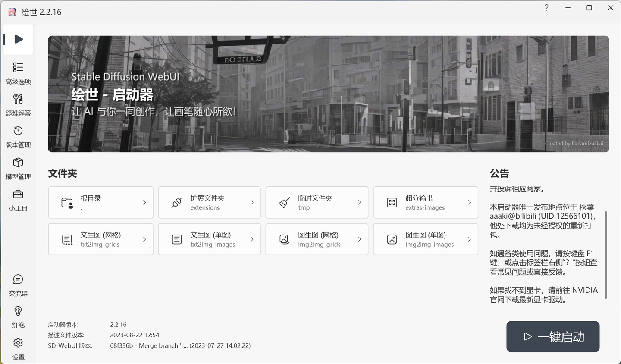Click the 根目录 folder icon
Screen dimensions: 621x364
pyautogui.click(x=67, y=203)
